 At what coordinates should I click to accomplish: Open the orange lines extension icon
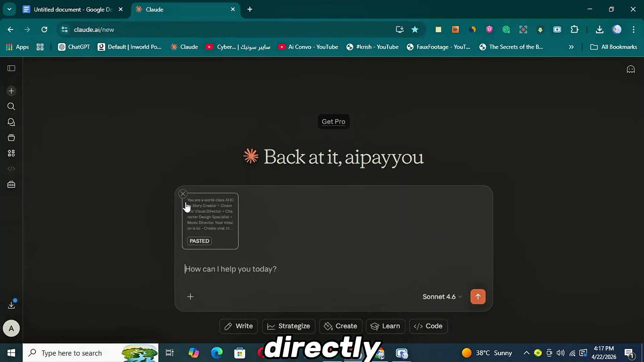[x=455, y=30]
